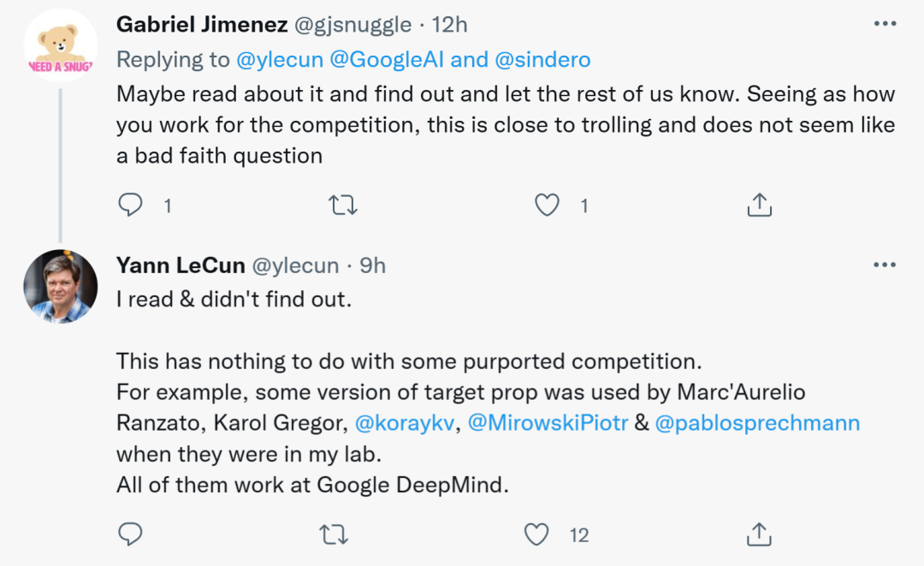The image size is (924, 566).
Task: Share Yann LeCun's tweet
Action: [759, 535]
